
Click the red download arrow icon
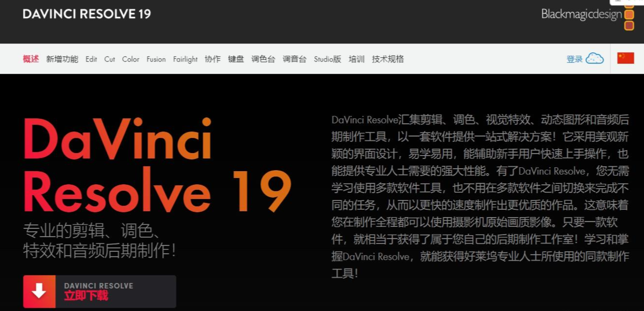(39, 291)
